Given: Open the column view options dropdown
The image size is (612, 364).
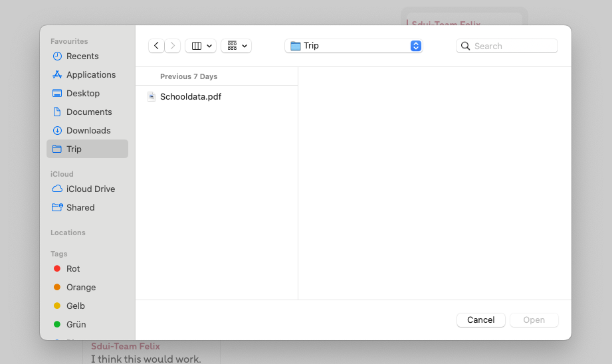Looking at the screenshot, I should [201, 46].
